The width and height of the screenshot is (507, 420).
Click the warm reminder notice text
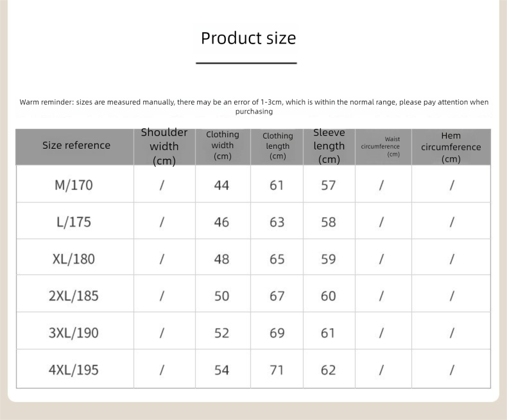point(253,106)
